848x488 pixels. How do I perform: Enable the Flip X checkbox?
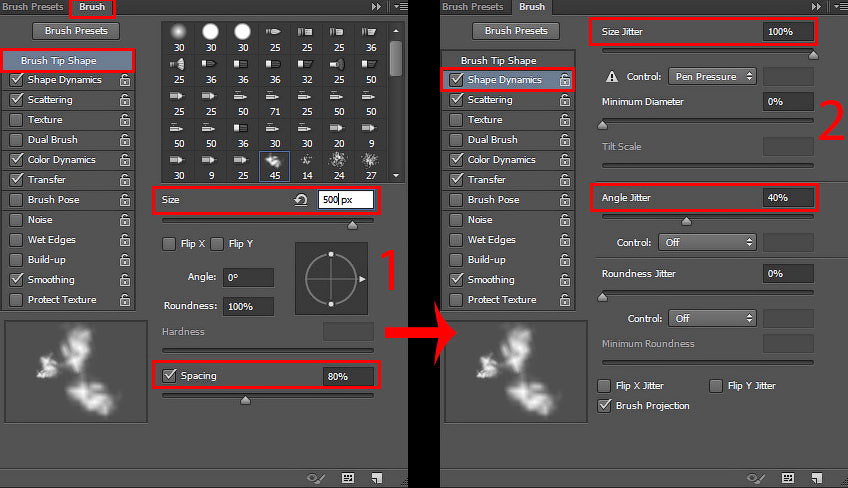click(169, 244)
